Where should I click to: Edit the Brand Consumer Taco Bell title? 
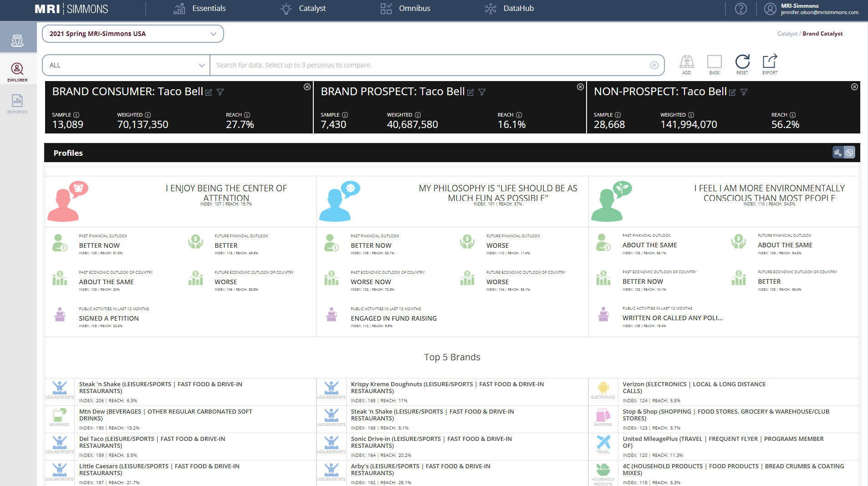pyautogui.click(x=209, y=92)
